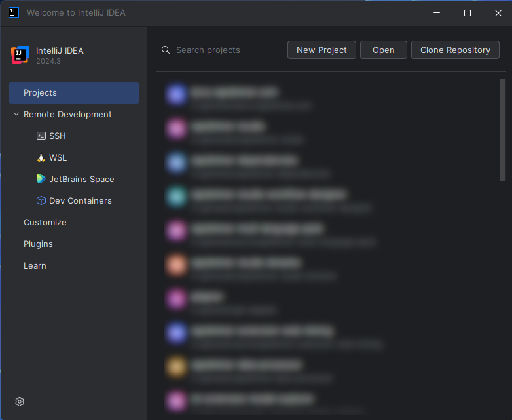Click the project list vertical scrollbar

[x=503, y=131]
